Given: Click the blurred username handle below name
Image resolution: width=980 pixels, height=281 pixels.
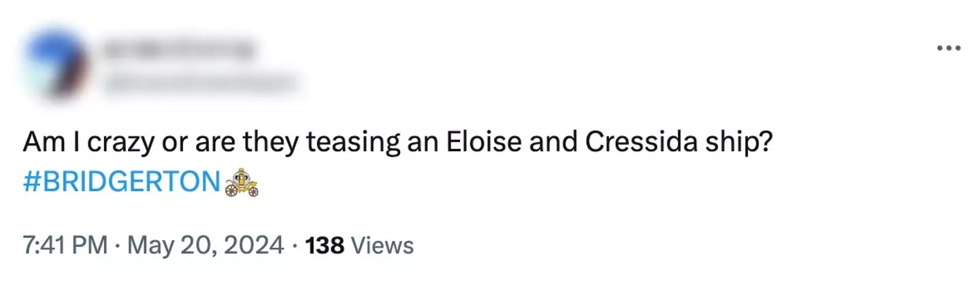Looking at the screenshot, I should click(202, 82).
